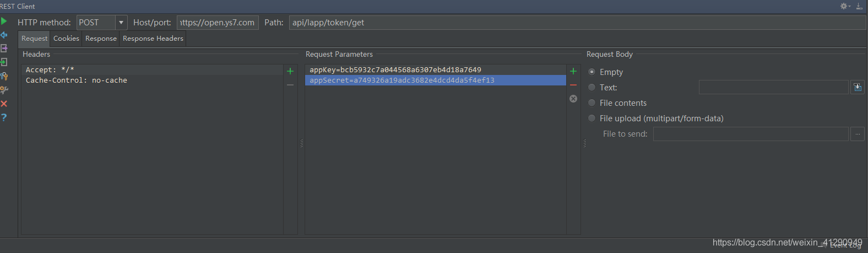The width and height of the screenshot is (868, 253).
Task: Open the HTTP method dropdown
Action: [x=121, y=23]
